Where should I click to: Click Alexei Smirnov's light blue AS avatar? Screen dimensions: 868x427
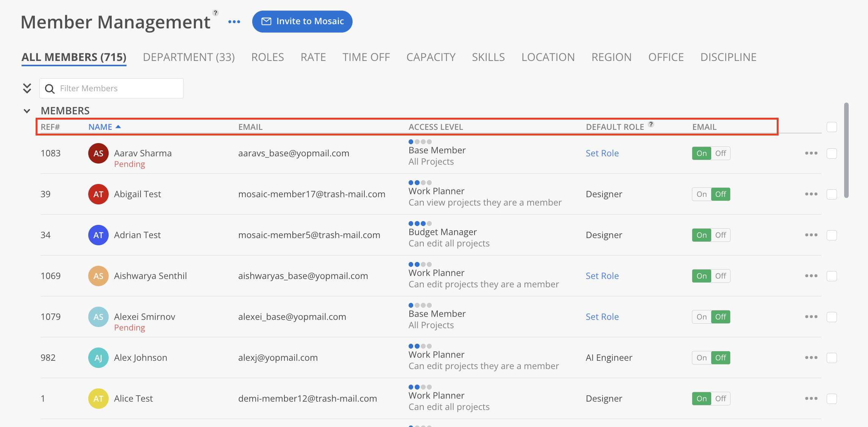pos(98,317)
